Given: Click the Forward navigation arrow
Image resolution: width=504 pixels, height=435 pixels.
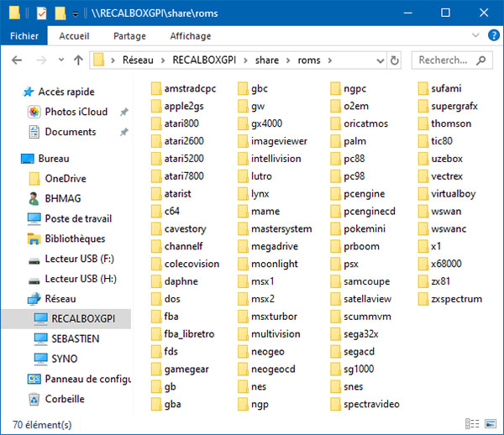Looking at the screenshot, I should tap(41, 60).
